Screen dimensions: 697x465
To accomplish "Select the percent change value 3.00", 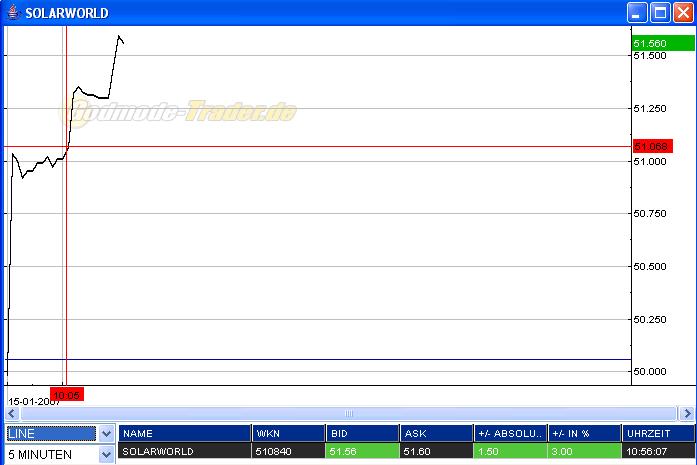I will (585, 451).
